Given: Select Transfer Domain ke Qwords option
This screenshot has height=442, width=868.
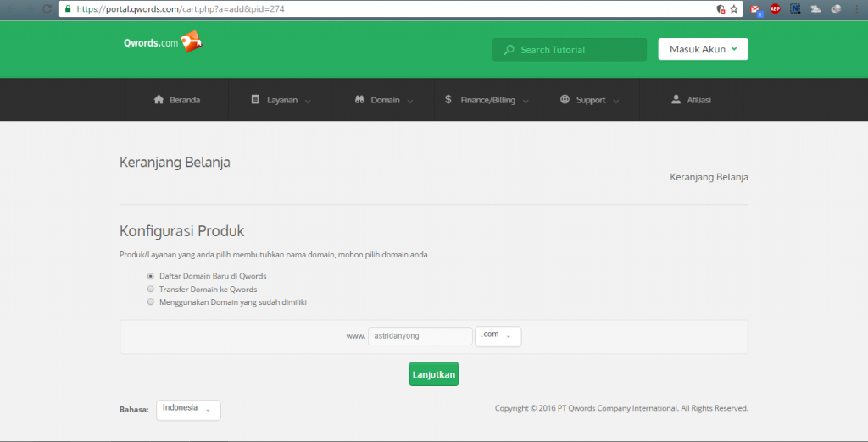Looking at the screenshot, I should point(151,289).
